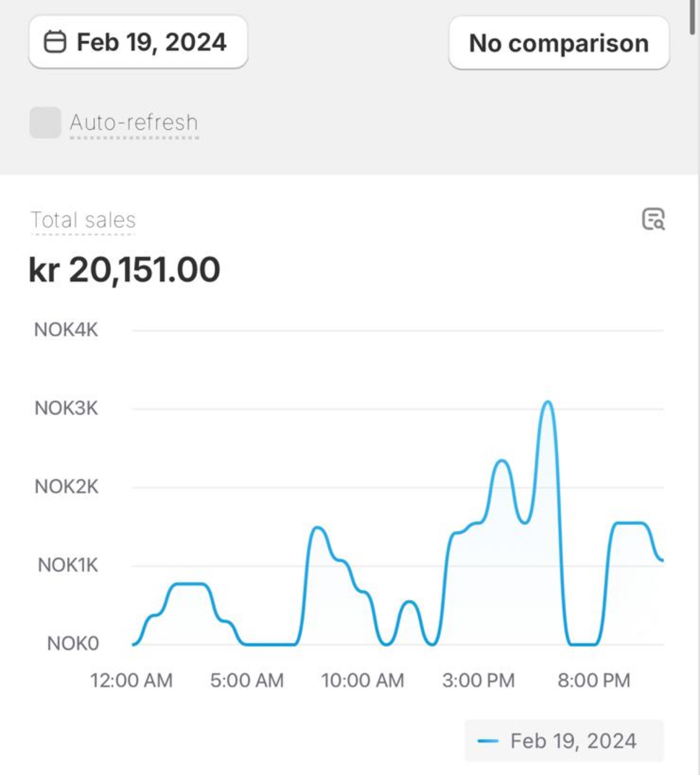Open the Feb 19, 2024 date picker
Viewport: 700px width, 775px height.
(138, 42)
